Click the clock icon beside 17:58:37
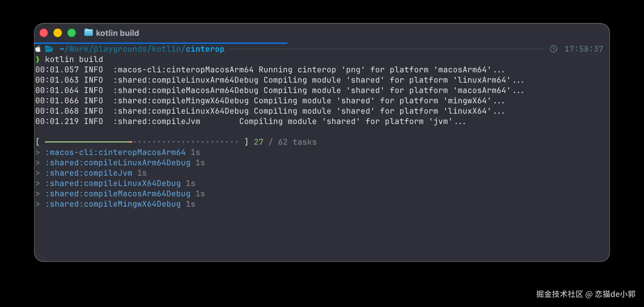Image resolution: width=644 pixels, height=307 pixels. (553, 49)
